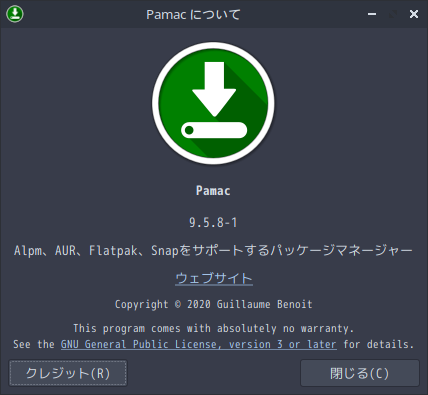Open the ウェブサイト link
Screen dimensions: 428x395
pyautogui.click(x=214, y=278)
